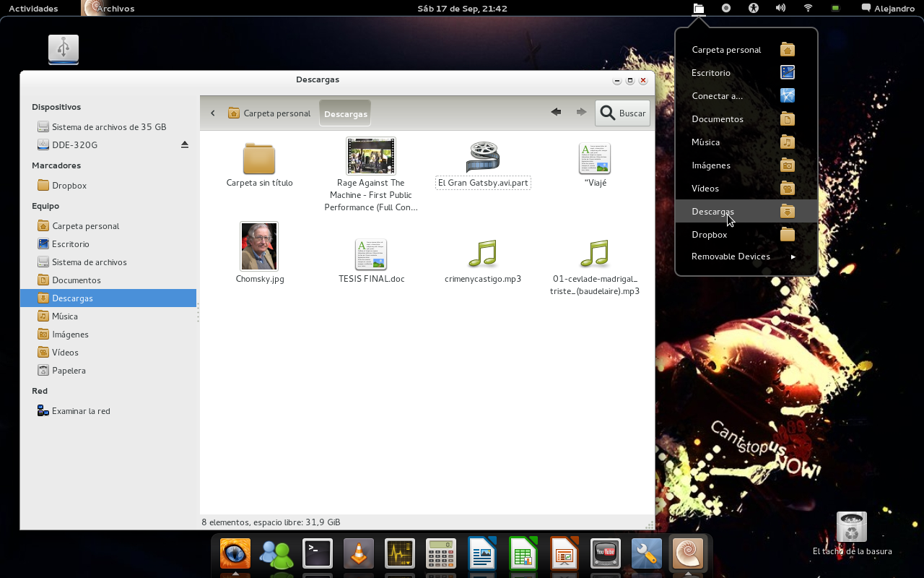This screenshot has height=578, width=924.
Task: Click the Carpeta personal path bar button
Action: pyautogui.click(x=269, y=113)
